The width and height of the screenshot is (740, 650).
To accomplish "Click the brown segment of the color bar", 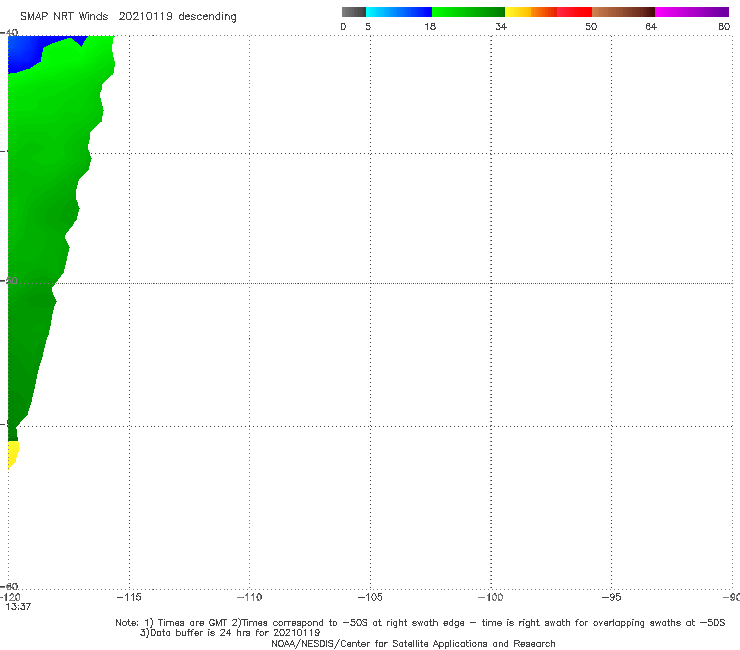I will point(623,12).
